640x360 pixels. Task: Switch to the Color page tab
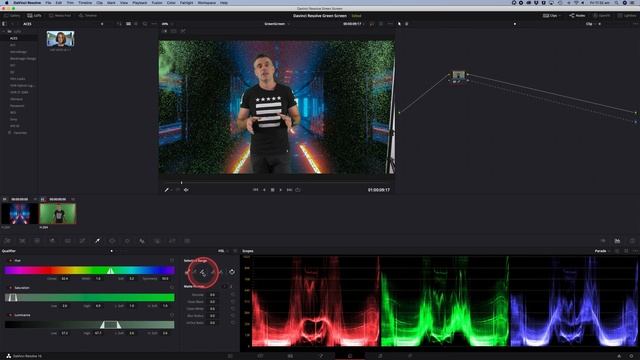click(350, 356)
